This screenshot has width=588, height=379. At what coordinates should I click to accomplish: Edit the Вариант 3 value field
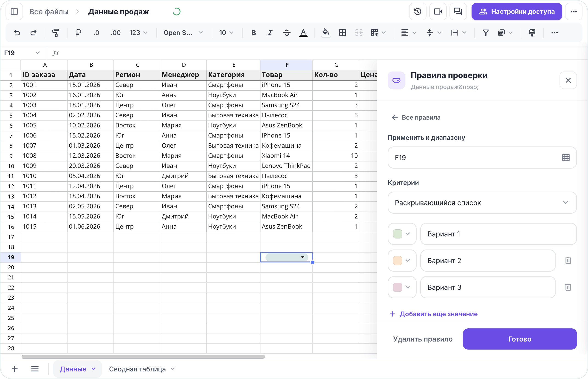click(488, 287)
